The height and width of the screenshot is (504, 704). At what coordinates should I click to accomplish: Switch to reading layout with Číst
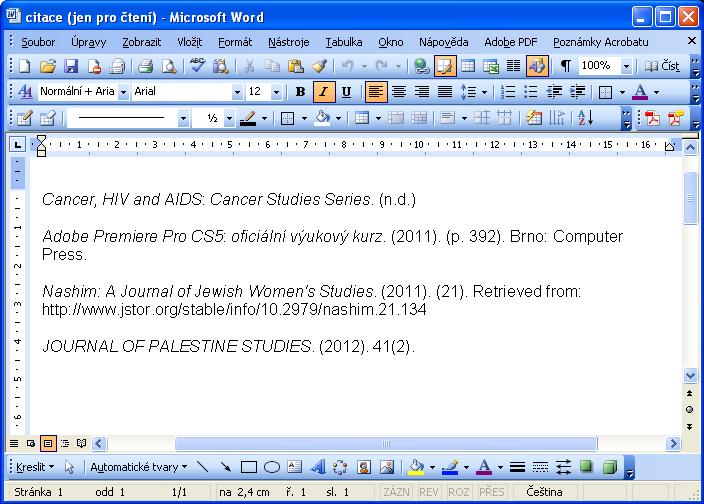(x=662, y=66)
